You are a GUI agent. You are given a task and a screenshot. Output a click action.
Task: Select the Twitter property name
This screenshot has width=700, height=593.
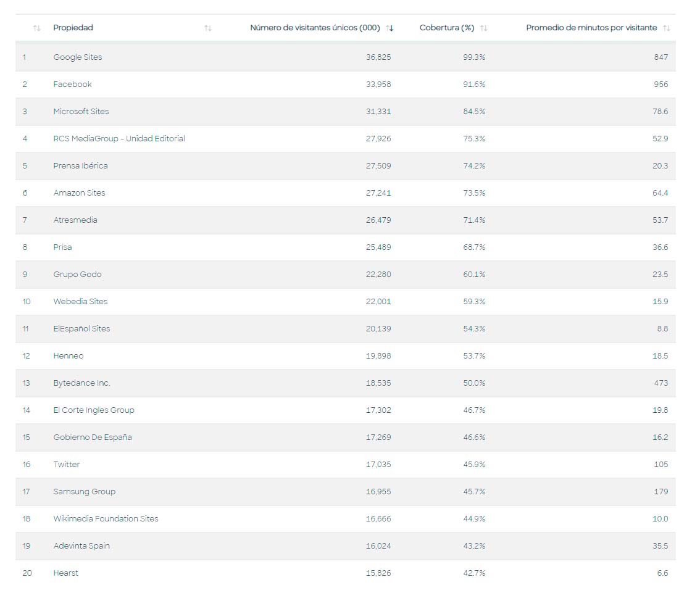67,465
